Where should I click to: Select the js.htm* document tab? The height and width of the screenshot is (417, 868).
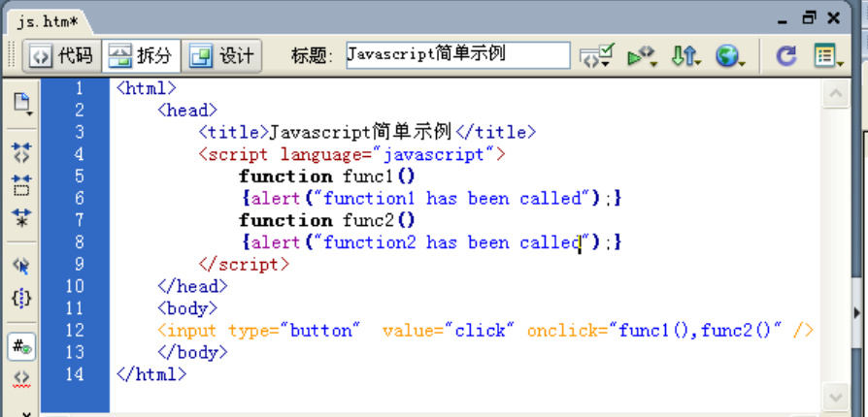point(47,21)
